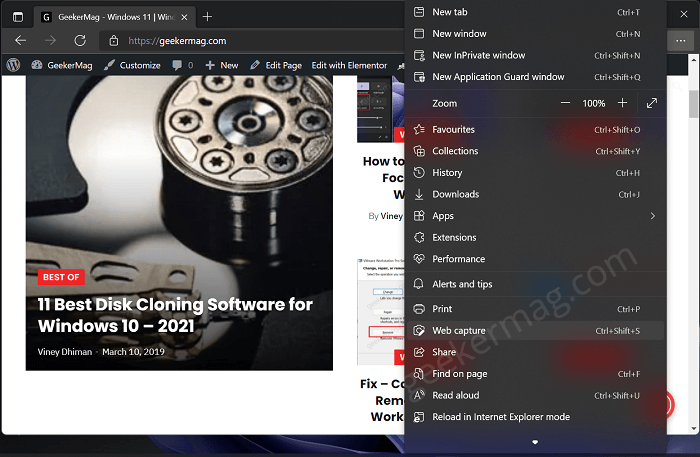Open New InPrivate window
The height and width of the screenshot is (457, 700).
click(535, 55)
